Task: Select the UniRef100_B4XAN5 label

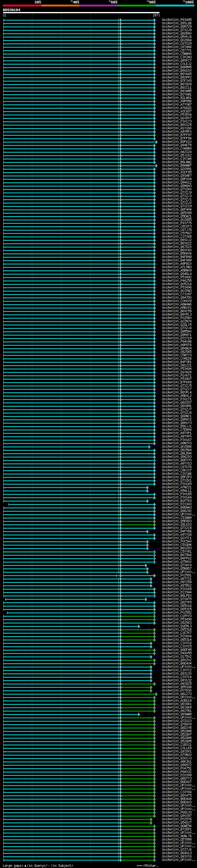Action: pos(177,91)
